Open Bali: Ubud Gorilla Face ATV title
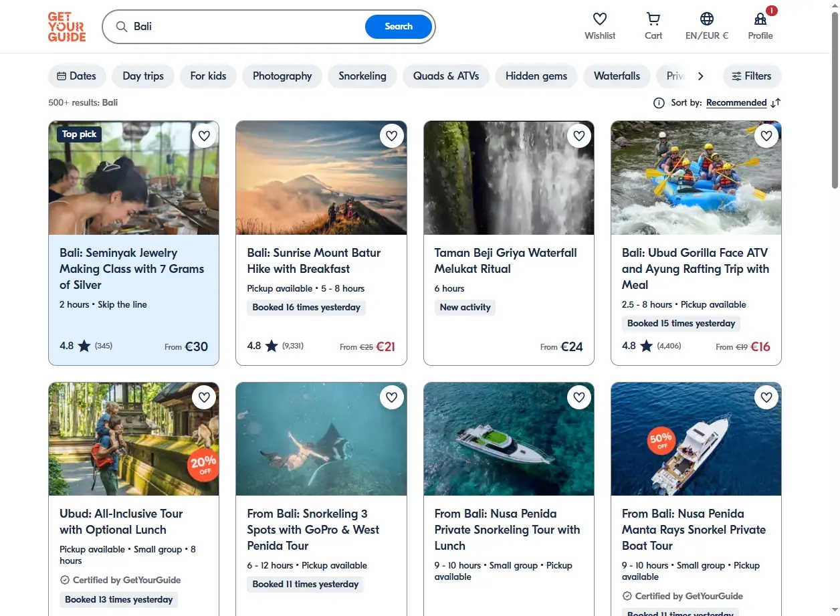840x616 pixels. (696, 269)
